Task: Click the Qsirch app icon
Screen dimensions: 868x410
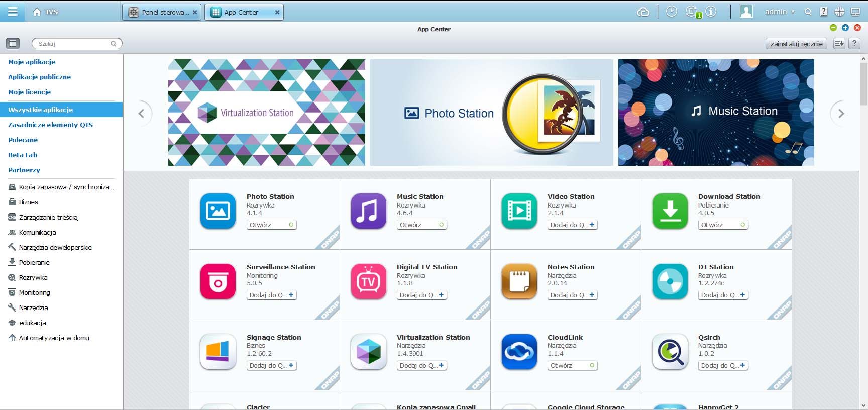Action: pos(670,352)
